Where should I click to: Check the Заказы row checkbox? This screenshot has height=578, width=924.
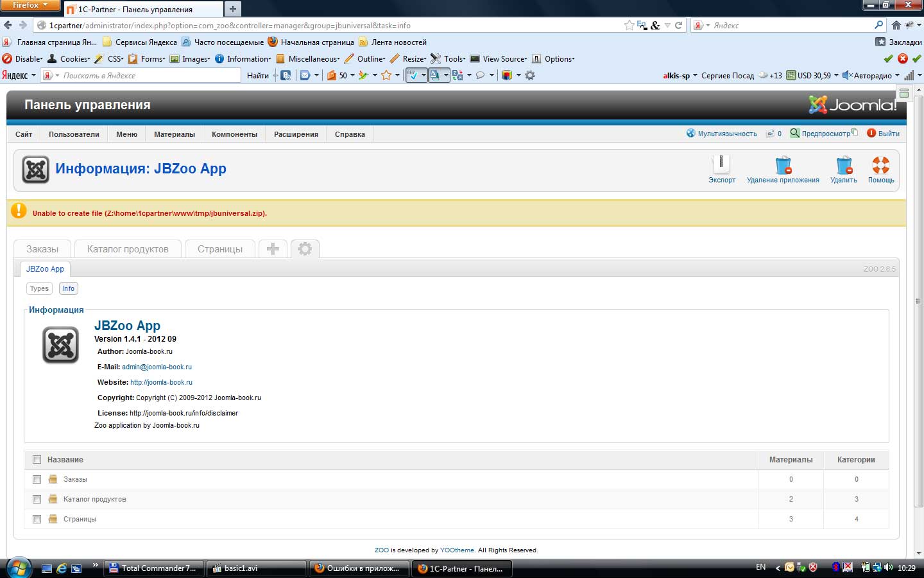[x=37, y=480]
